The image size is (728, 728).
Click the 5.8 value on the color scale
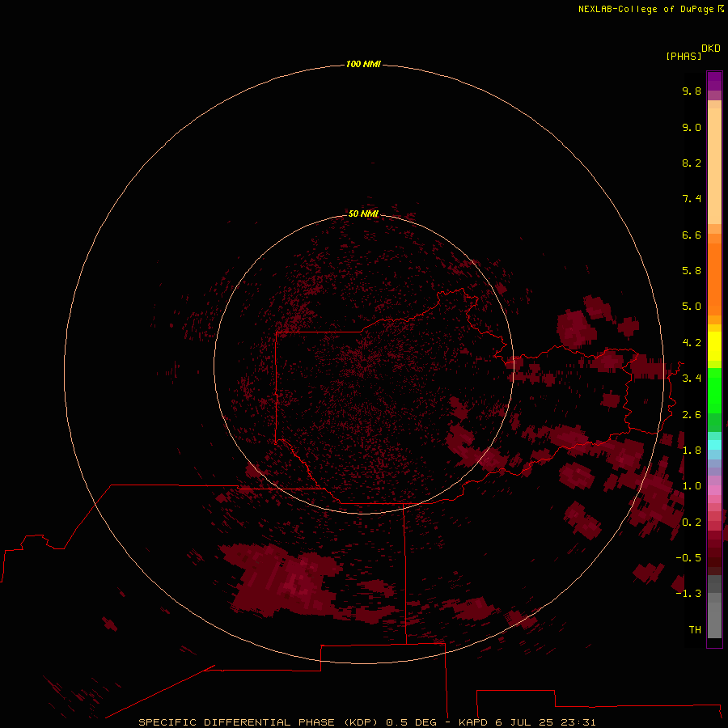[x=692, y=271]
